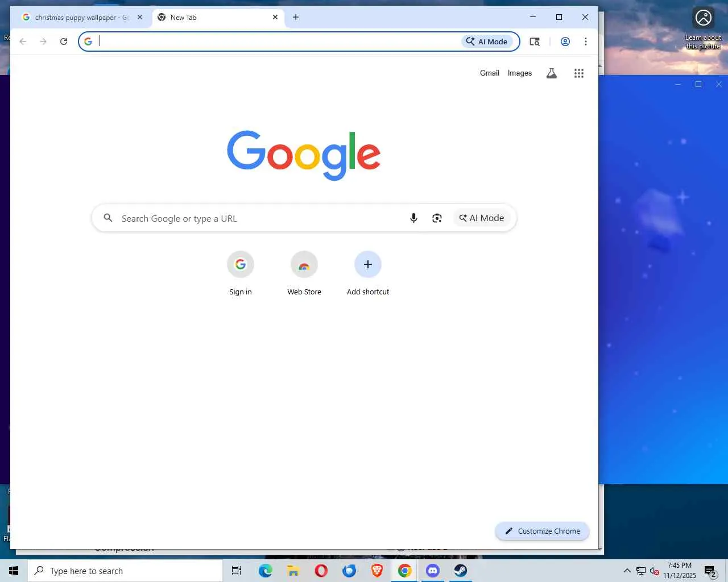Viewport: 728px width, 582px height.
Task: Open the Gmail link
Action: pyautogui.click(x=490, y=73)
